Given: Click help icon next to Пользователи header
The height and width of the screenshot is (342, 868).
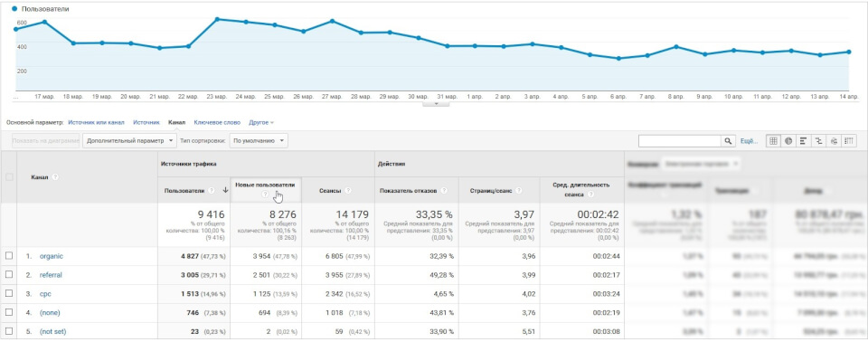Looking at the screenshot, I should (x=212, y=190).
